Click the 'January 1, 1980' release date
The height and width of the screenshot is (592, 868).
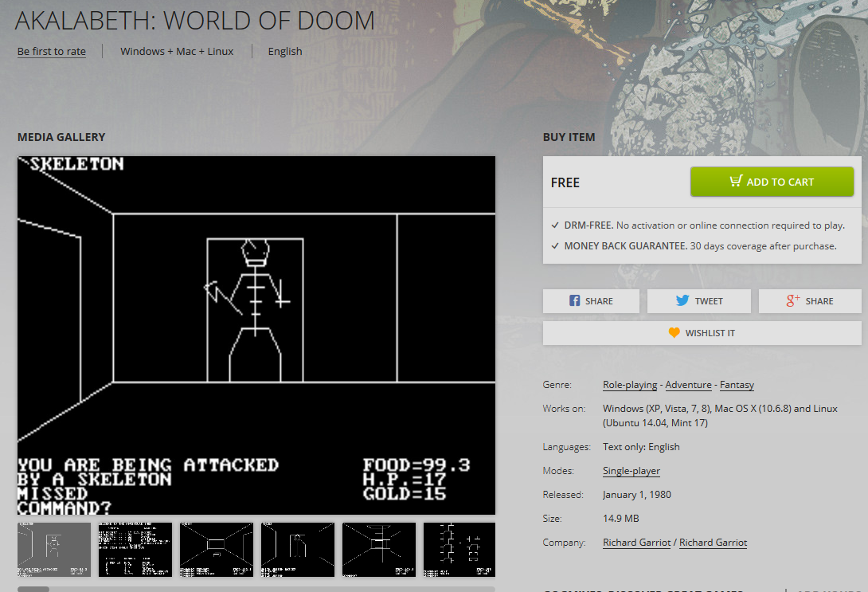click(x=636, y=495)
